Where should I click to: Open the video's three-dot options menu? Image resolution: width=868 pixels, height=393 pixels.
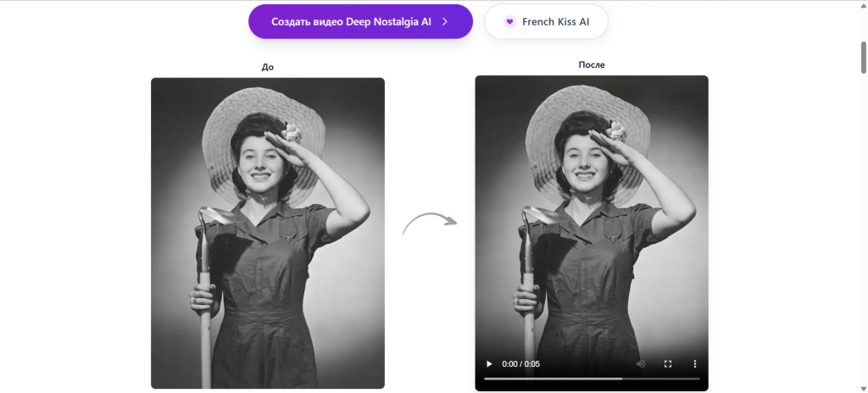pyautogui.click(x=694, y=363)
